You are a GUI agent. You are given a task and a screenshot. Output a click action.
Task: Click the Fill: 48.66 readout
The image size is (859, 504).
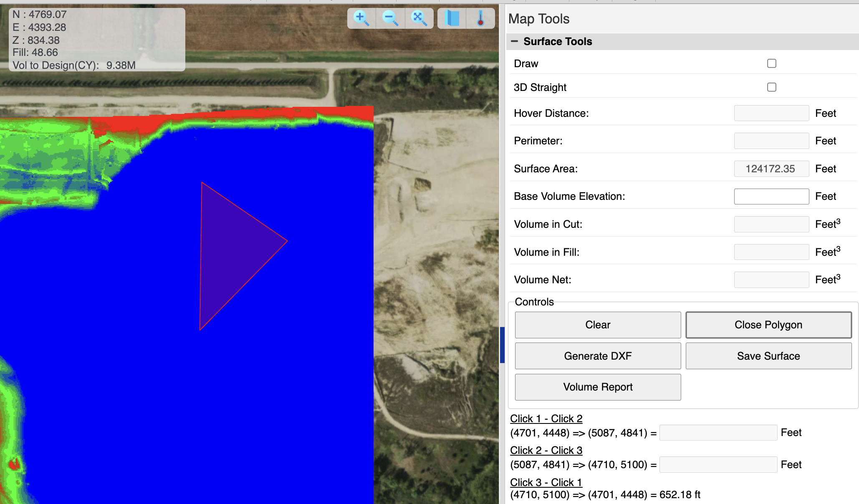[x=35, y=53]
